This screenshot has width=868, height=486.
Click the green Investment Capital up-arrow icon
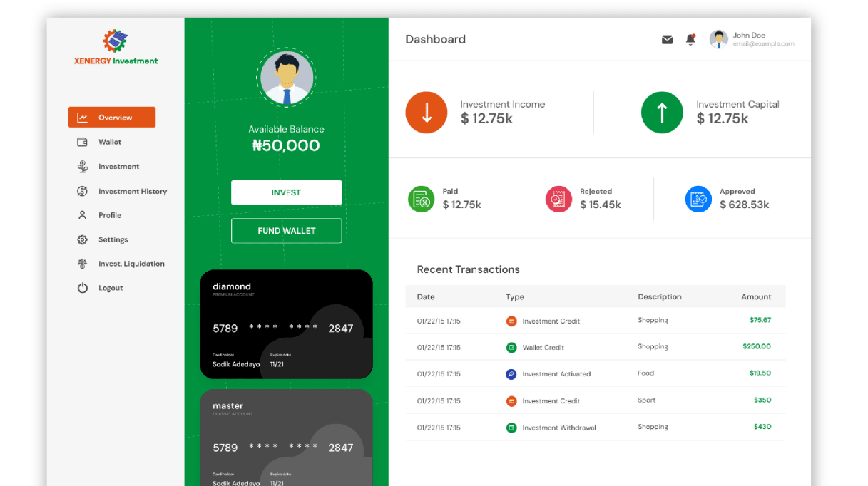tap(662, 112)
